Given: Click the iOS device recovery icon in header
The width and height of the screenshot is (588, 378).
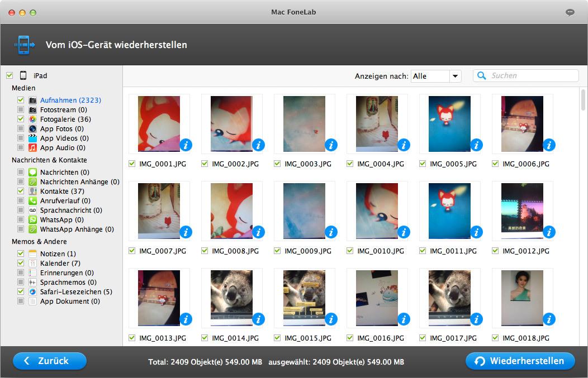Looking at the screenshot, I should point(25,45).
